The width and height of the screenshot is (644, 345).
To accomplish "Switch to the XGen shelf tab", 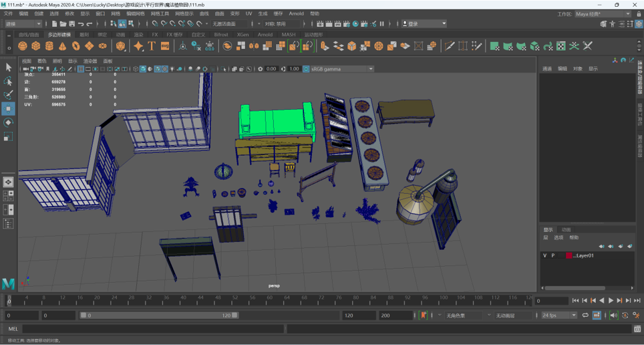I will click(x=243, y=34).
